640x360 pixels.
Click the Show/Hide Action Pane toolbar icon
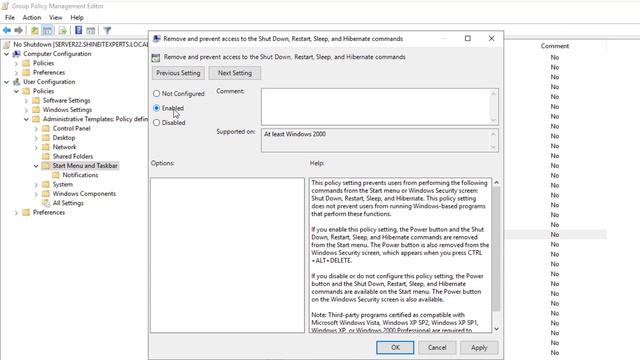pos(91,31)
